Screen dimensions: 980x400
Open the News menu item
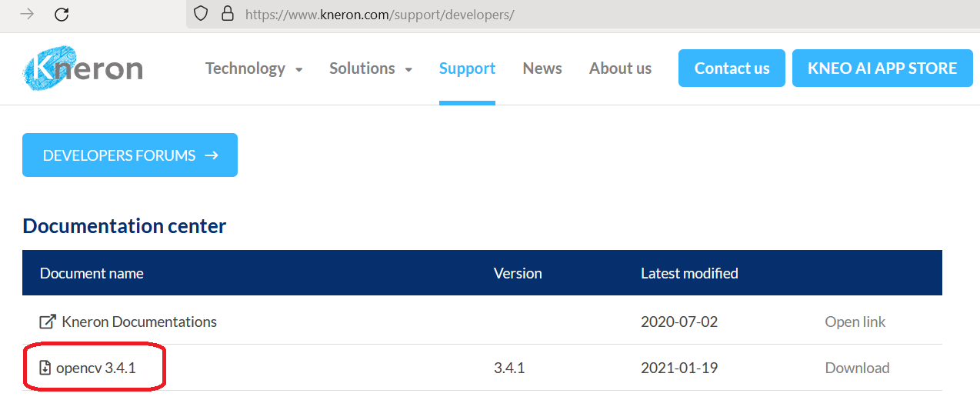point(542,68)
